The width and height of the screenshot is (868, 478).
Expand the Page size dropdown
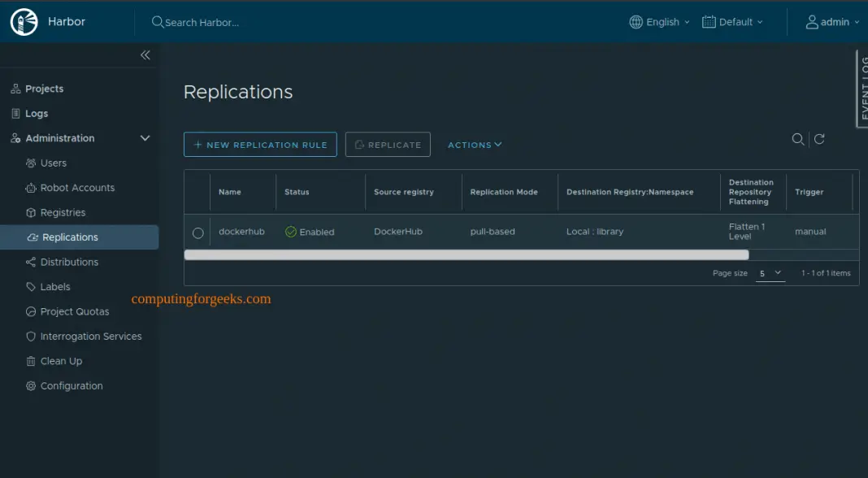(x=770, y=273)
